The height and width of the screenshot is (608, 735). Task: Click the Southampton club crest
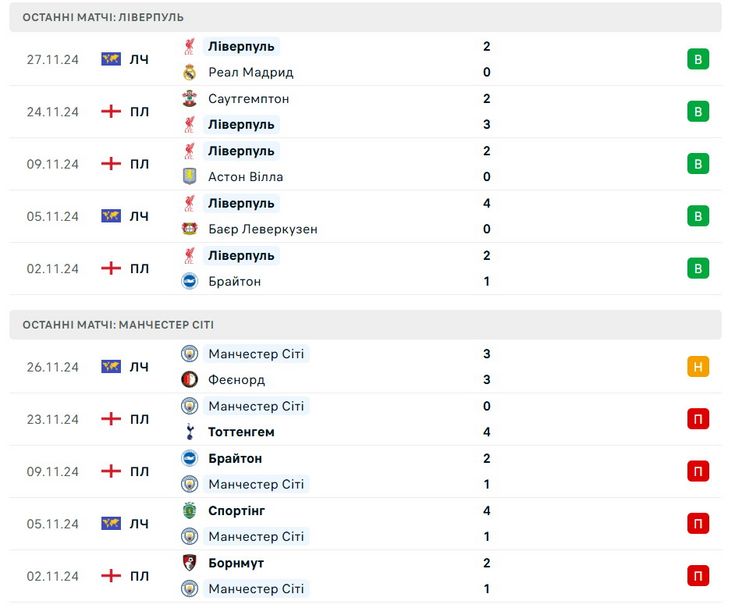click(189, 98)
